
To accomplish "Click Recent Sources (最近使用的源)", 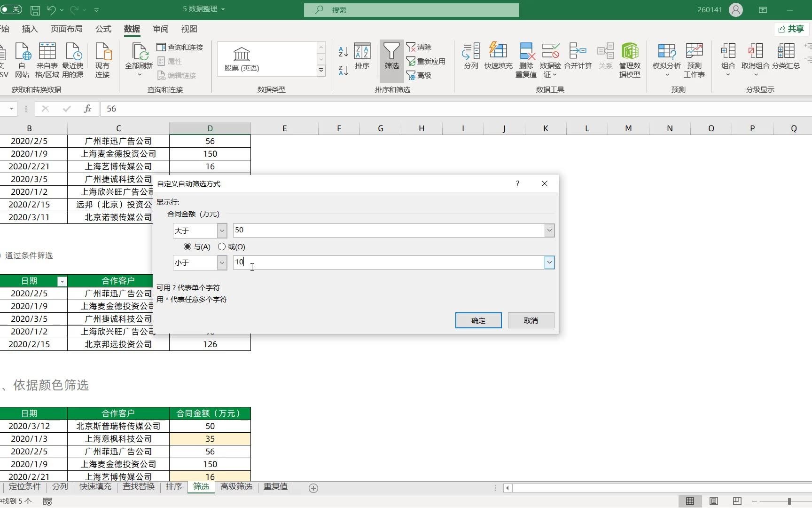I will (73, 60).
